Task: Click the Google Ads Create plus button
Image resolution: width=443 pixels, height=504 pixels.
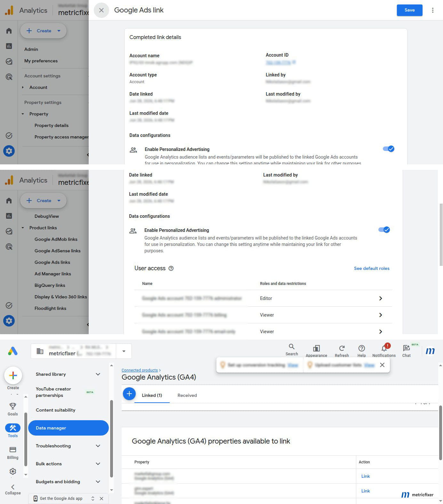Action: click(13, 375)
